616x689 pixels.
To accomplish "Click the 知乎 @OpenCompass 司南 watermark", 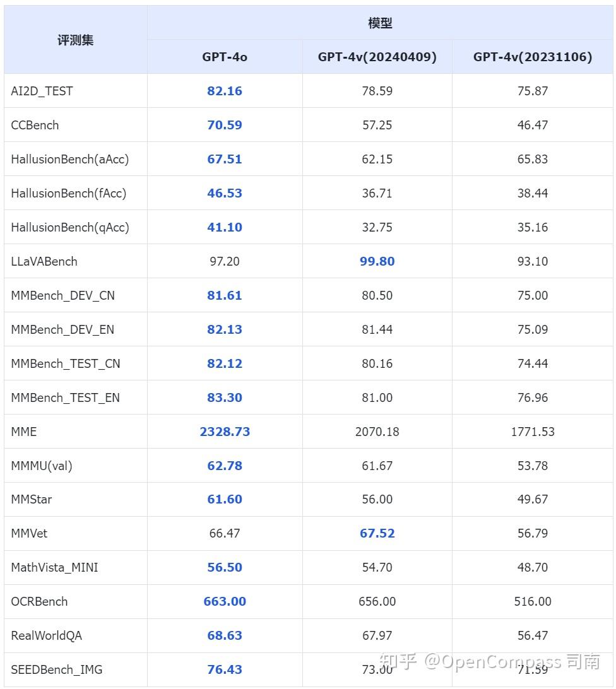I will 489,661.
